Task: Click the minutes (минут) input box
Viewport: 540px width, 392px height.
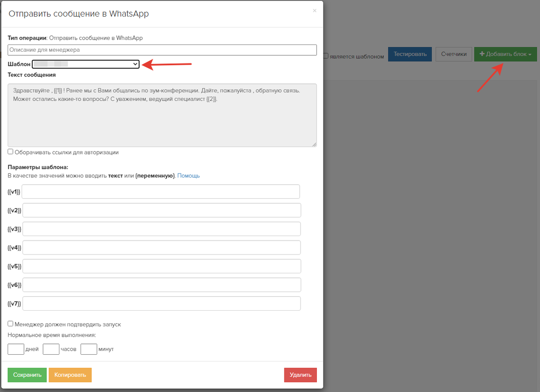Action: (89, 349)
